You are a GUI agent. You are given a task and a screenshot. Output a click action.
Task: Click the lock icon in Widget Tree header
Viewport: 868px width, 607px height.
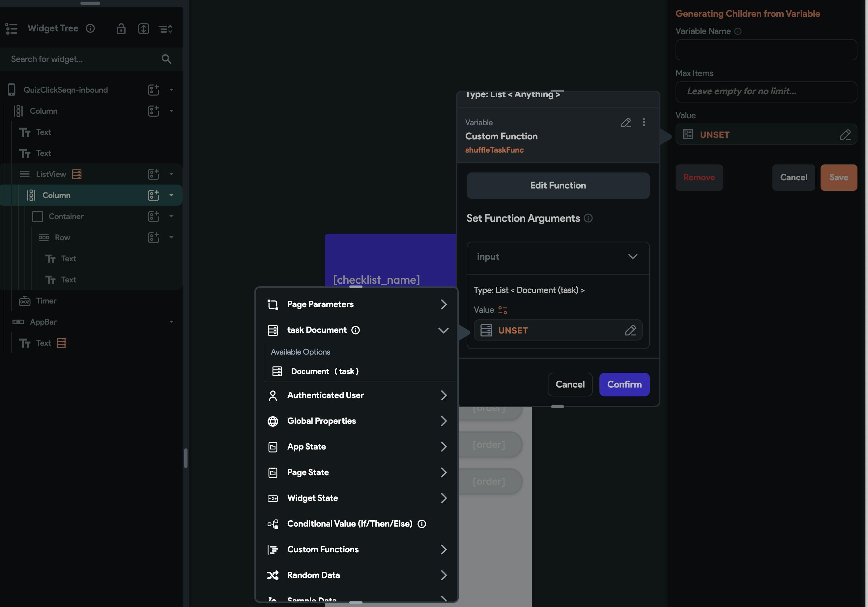click(121, 29)
